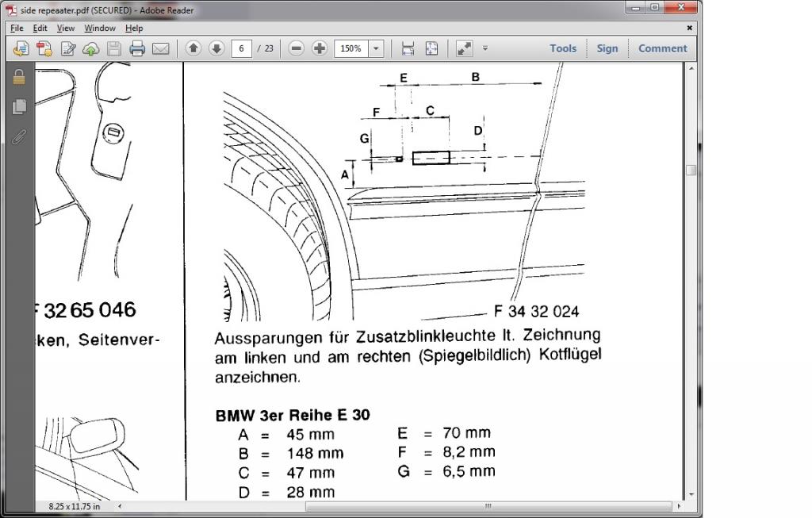Open the 150% zoom level dropdown

(x=376, y=48)
